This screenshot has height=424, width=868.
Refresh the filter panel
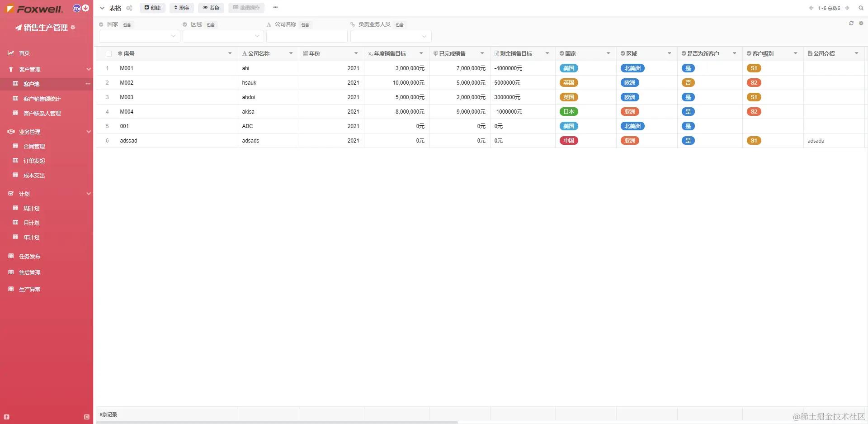(x=851, y=23)
